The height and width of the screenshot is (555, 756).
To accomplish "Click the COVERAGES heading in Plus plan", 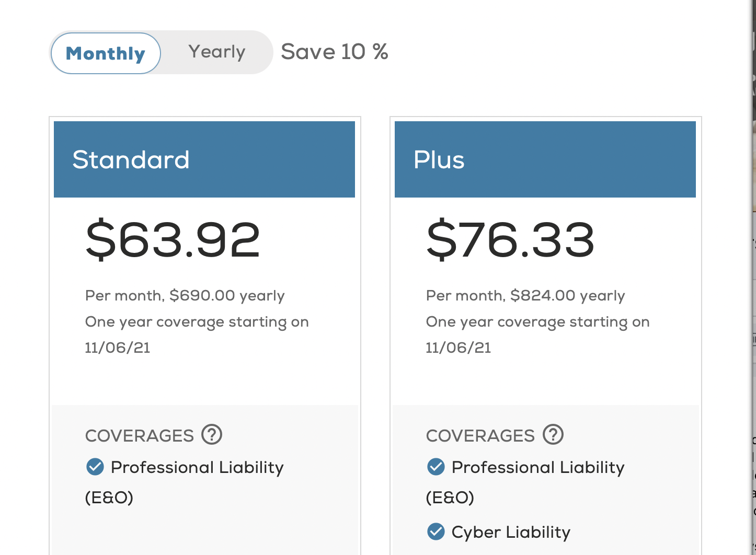I will (480, 435).
